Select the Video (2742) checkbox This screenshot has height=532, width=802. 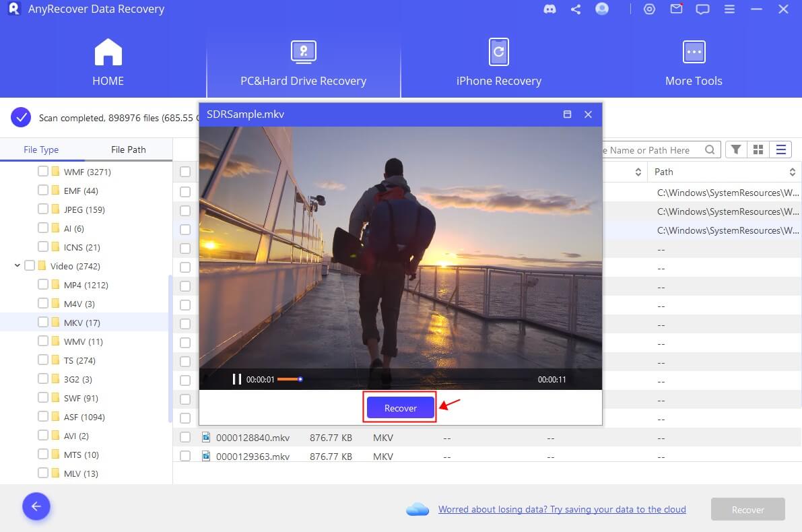click(29, 265)
